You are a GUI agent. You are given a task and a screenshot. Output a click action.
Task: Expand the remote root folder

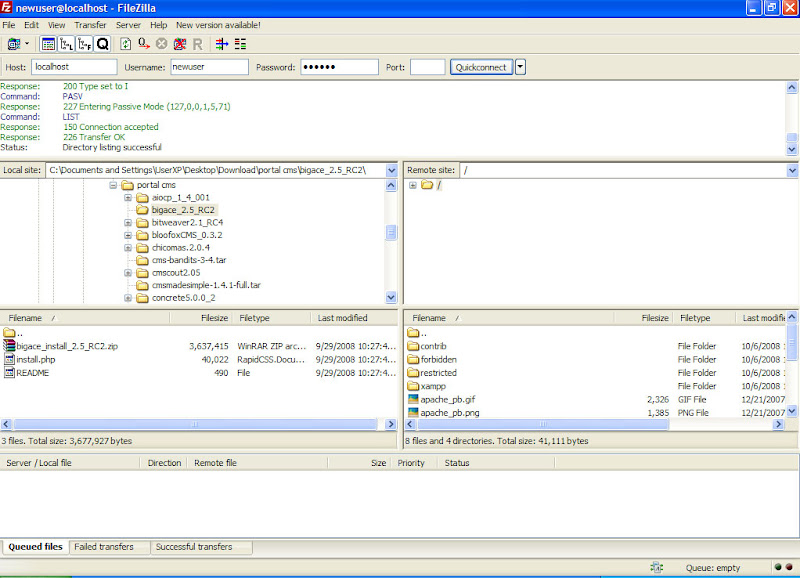(413, 185)
